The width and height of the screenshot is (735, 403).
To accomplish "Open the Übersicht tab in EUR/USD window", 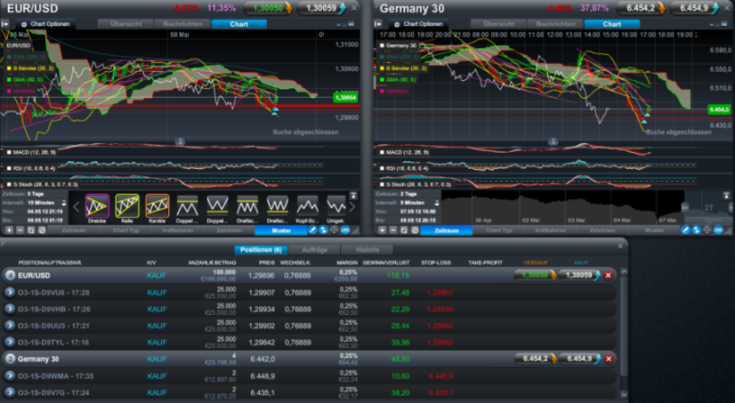I will pyautogui.click(x=126, y=24).
